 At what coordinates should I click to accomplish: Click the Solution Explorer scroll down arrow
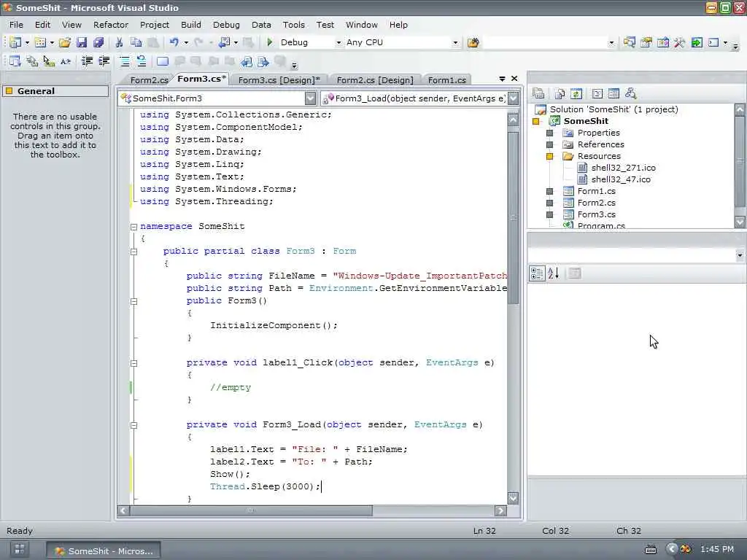point(740,222)
